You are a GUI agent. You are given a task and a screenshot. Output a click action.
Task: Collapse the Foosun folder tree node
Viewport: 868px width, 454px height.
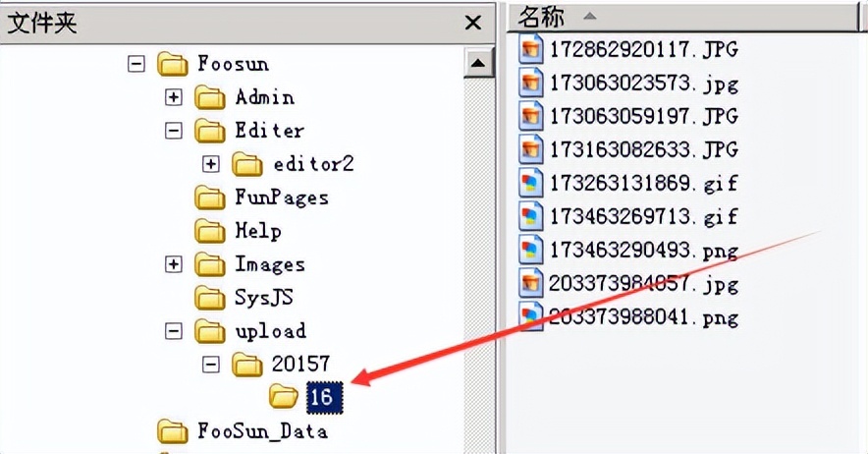coord(136,64)
